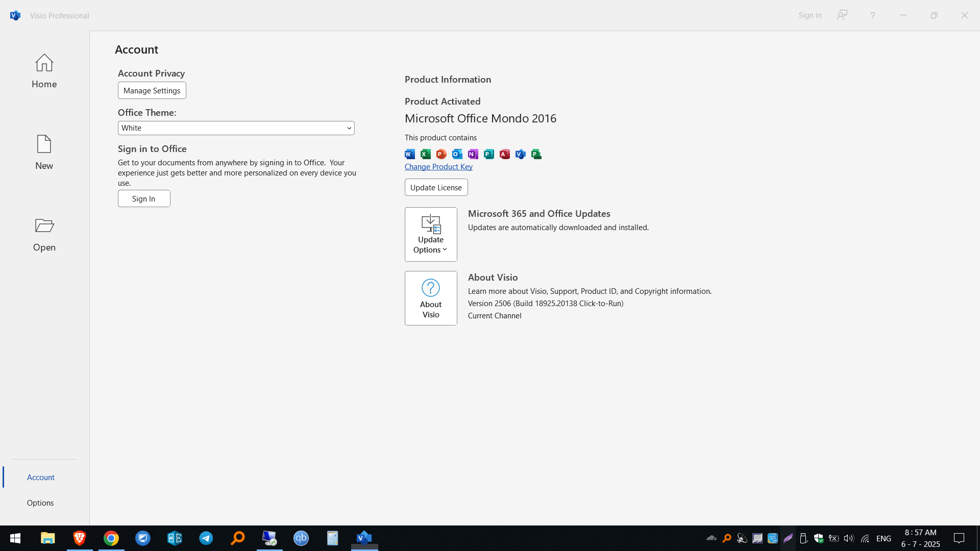Click the Sign In button under Sign in to Office
Screen dimensions: 980x551
(144, 198)
